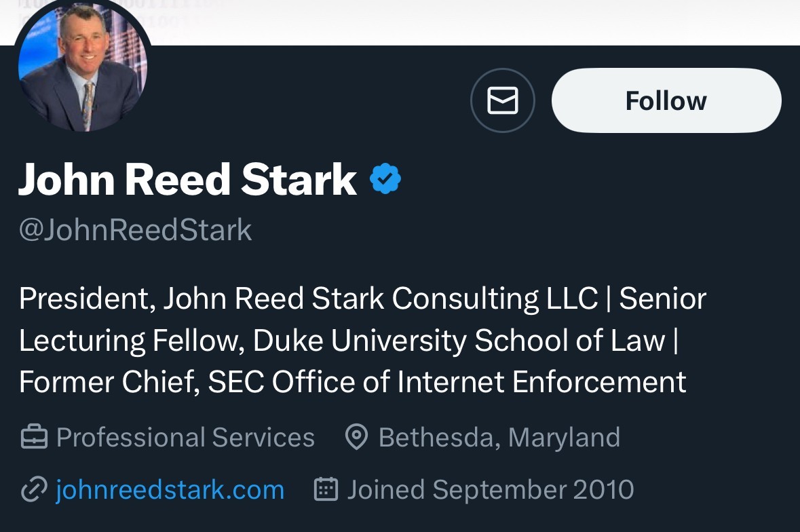Click the Bethesda, Maryland location text

pyautogui.click(x=499, y=438)
